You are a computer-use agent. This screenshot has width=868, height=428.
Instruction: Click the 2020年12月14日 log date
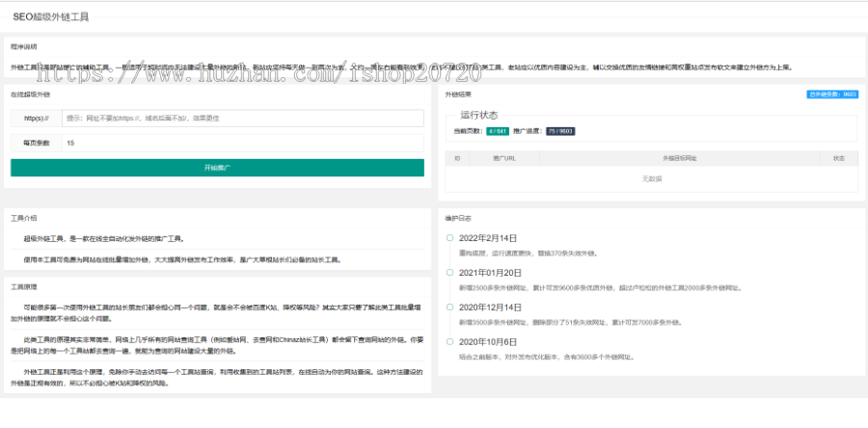(x=490, y=307)
